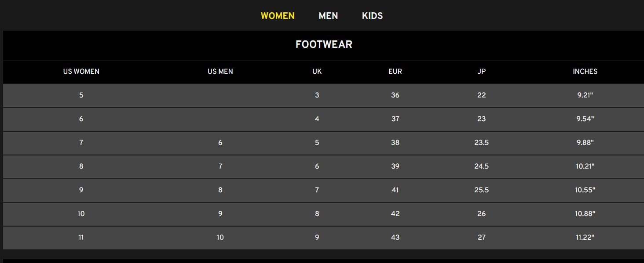Select the KIDS tab
The width and height of the screenshot is (644, 263).
[372, 16]
